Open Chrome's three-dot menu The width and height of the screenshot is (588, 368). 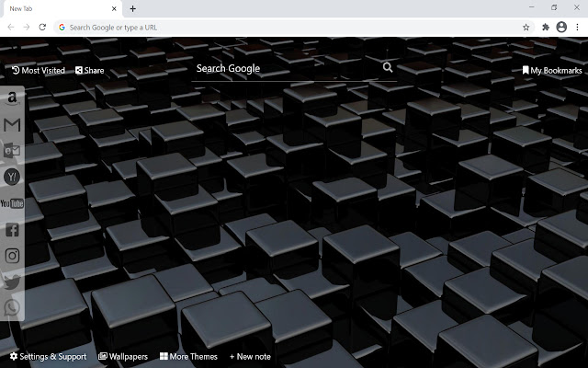(578, 27)
